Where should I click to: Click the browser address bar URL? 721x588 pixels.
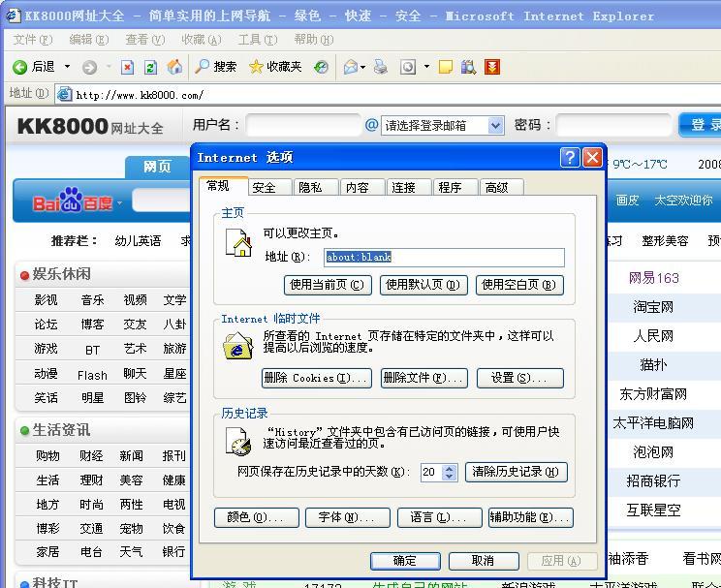pyautogui.click(x=140, y=95)
